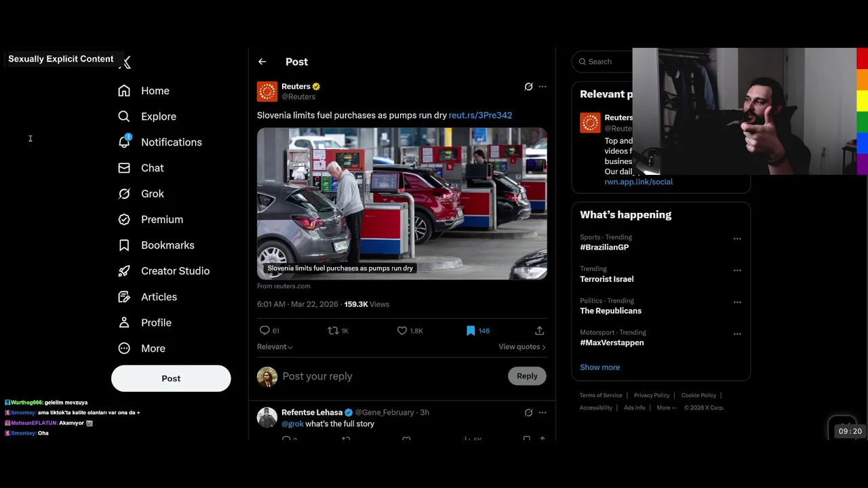Open Privacy Policy footer link
Viewport: 868px width, 488px height.
652,395
